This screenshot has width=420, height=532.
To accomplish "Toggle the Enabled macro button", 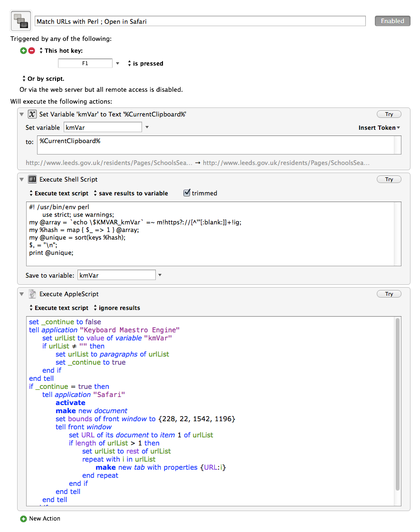I will [392, 21].
